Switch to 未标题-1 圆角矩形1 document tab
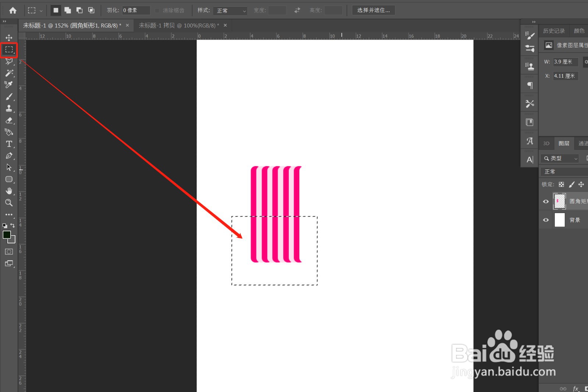 click(72, 25)
